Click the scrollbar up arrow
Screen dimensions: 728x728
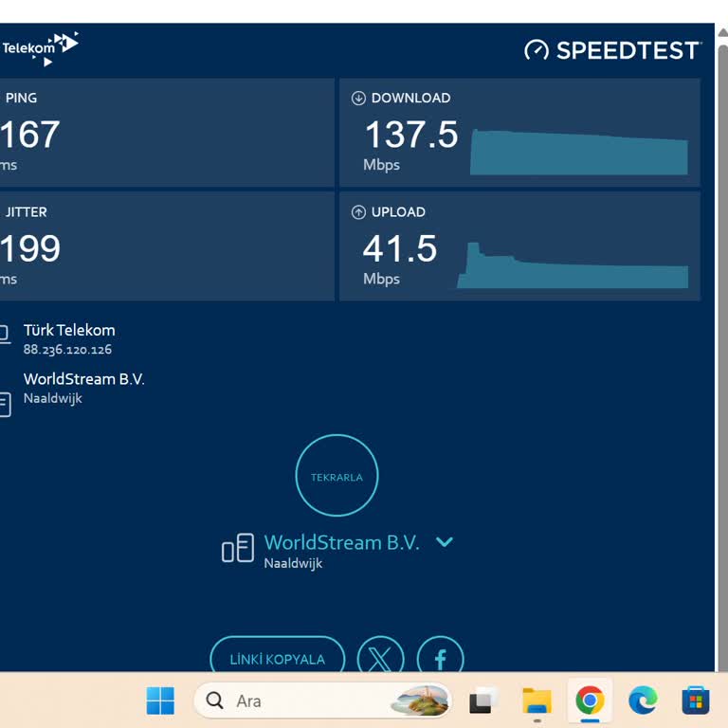click(x=723, y=33)
